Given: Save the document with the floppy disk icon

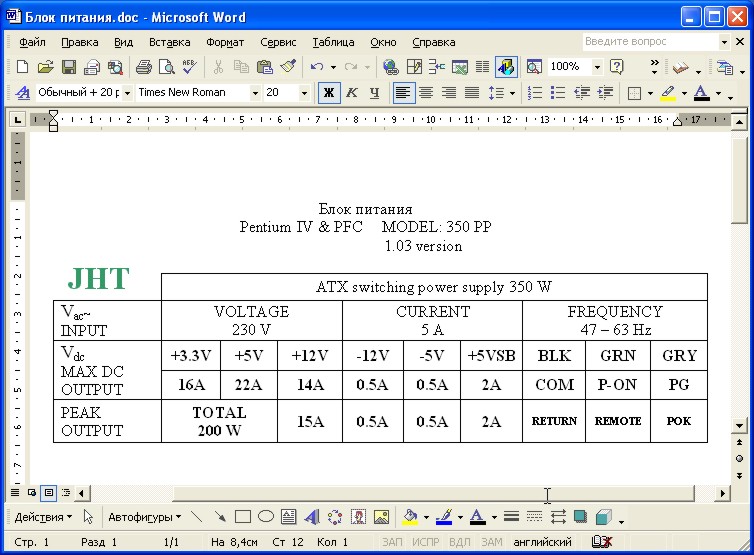Looking at the screenshot, I should click(69, 66).
